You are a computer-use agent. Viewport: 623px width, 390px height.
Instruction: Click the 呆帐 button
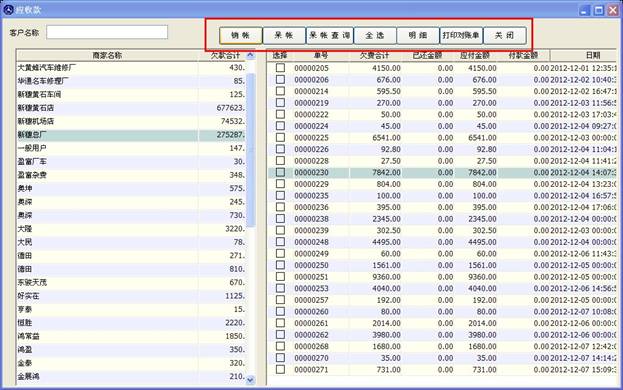tap(284, 35)
